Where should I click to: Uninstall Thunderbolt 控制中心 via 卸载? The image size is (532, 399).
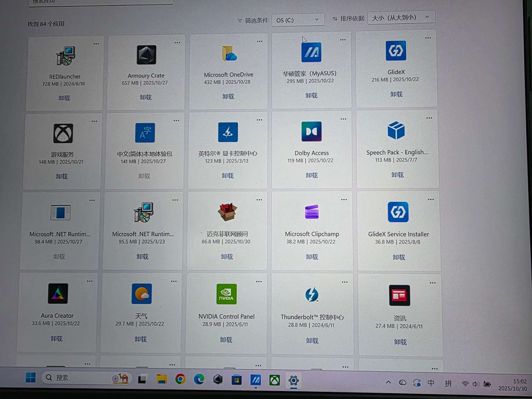pyautogui.click(x=312, y=341)
